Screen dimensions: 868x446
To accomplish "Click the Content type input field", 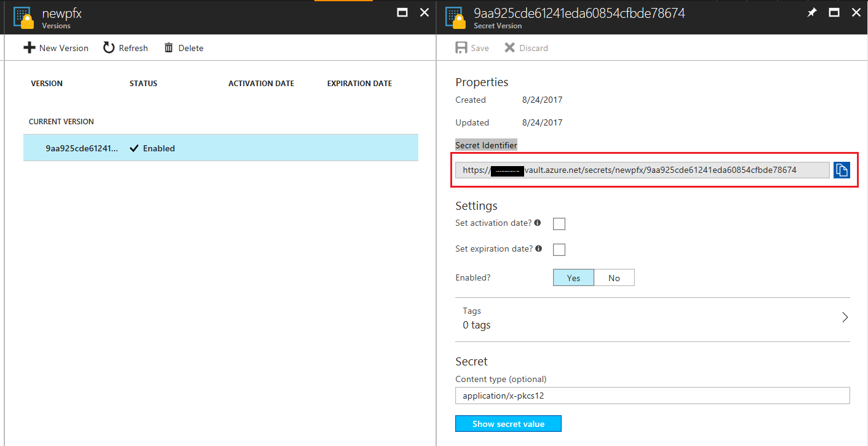I will click(x=653, y=396).
